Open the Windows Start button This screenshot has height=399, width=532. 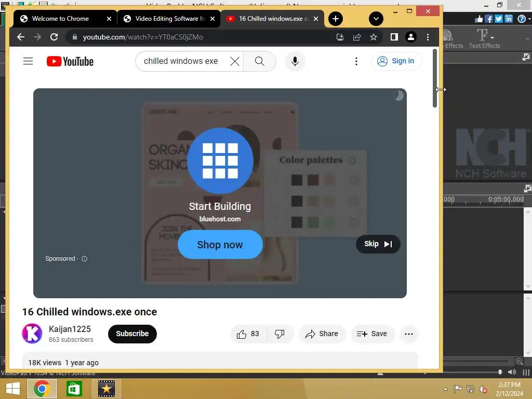[13, 389]
